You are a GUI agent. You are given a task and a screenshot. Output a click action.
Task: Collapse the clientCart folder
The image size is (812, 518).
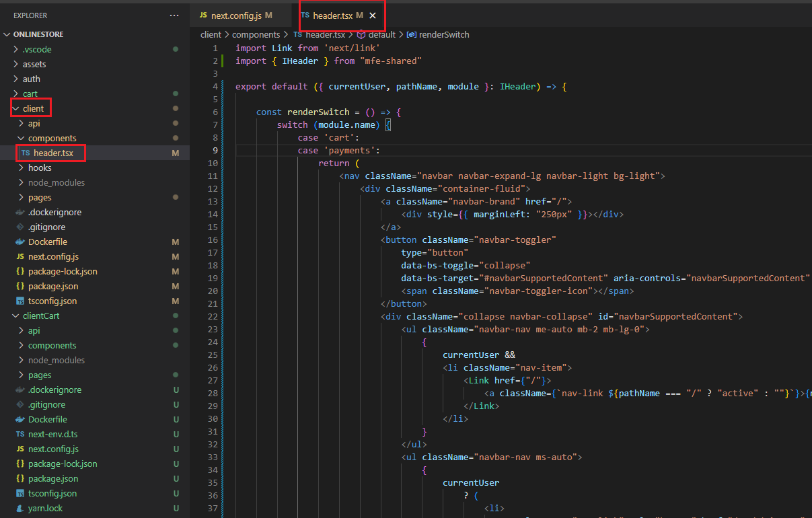click(x=16, y=316)
